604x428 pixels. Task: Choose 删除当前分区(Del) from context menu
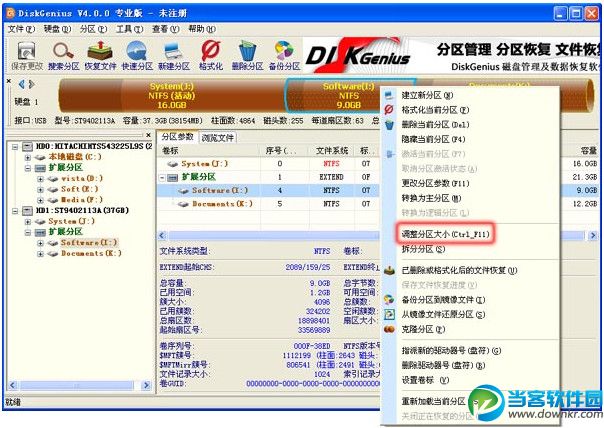click(x=435, y=124)
